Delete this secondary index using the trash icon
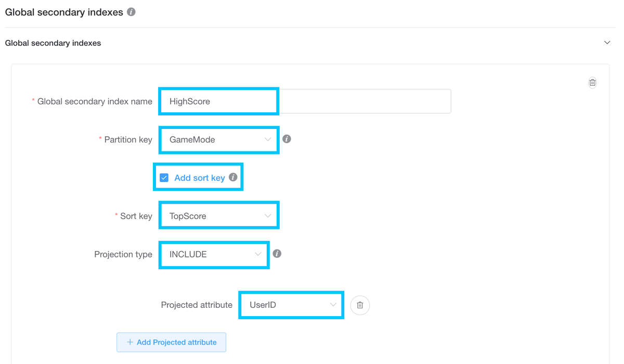This screenshot has width=624, height=364. click(592, 82)
